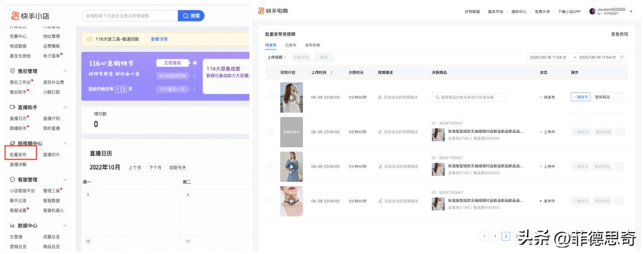The height and width of the screenshot is (254, 644).
Task: Click the search magnifier button 搜索
Action: pyautogui.click(x=191, y=16)
